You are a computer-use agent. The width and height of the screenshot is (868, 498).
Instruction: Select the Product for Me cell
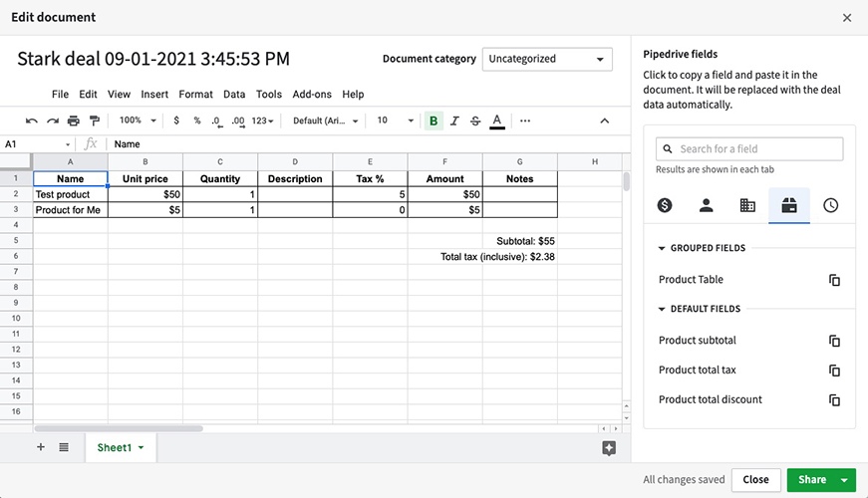tap(71, 210)
